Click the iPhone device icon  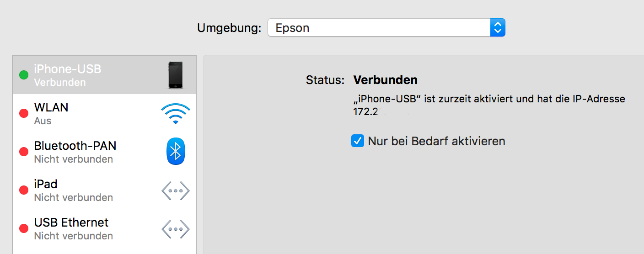[175, 75]
